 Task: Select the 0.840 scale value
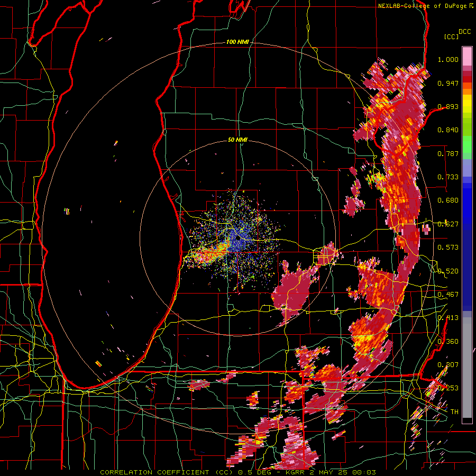(x=448, y=130)
